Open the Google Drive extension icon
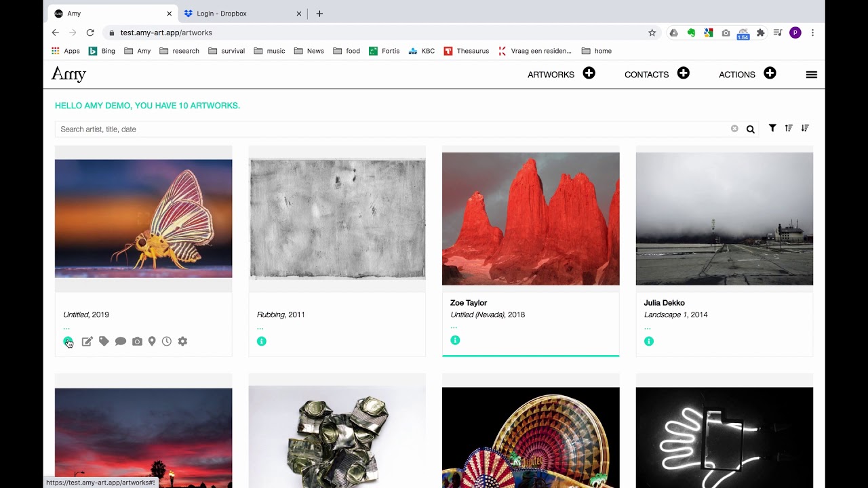The image size is (868, 488). click(673, 33)
